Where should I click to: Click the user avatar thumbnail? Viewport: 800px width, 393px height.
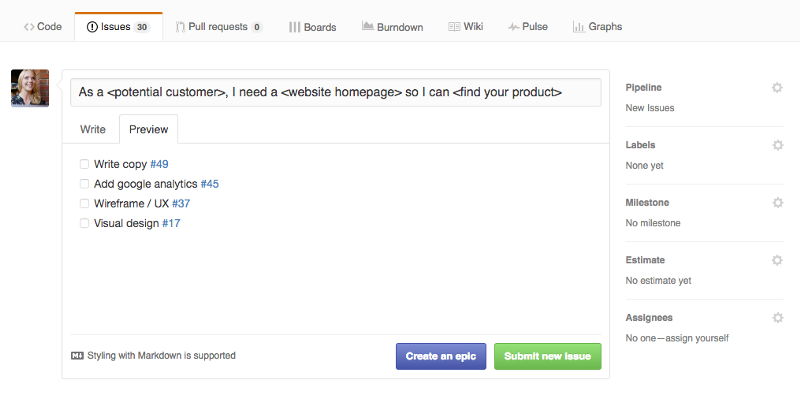[30, 88]
